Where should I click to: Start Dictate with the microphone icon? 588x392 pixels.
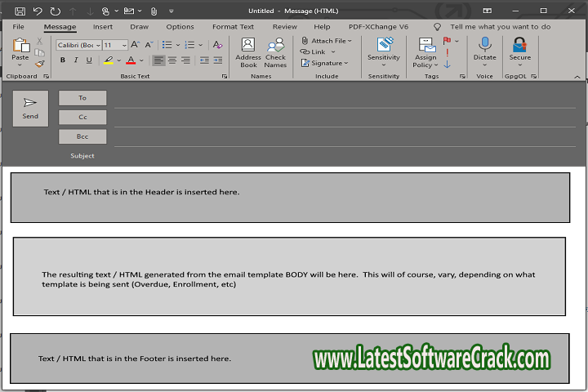click(x=485, y=49)
